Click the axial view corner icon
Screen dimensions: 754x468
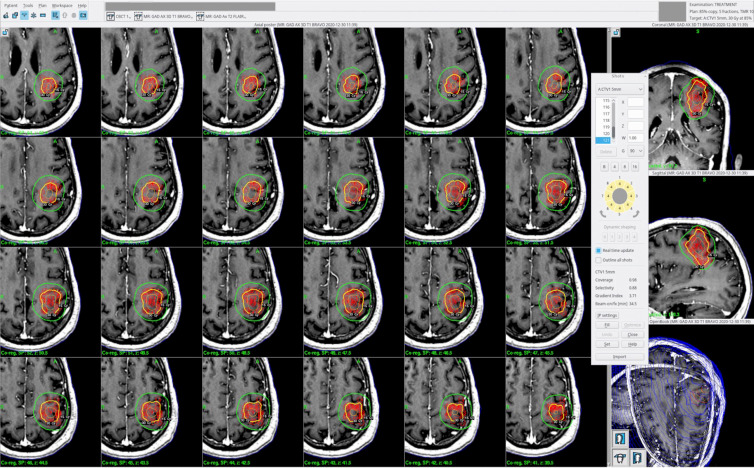click(5, 33)
